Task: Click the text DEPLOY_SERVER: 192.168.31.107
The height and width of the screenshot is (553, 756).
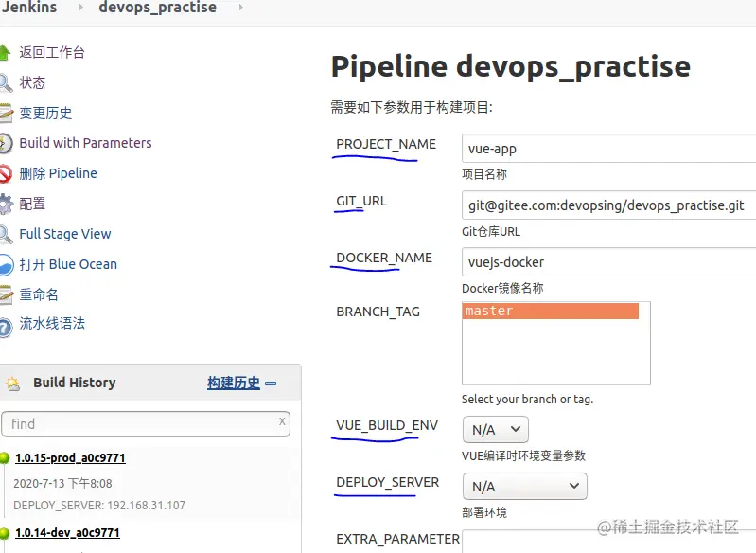Action: pyautogui.click(x=99, y=506)
